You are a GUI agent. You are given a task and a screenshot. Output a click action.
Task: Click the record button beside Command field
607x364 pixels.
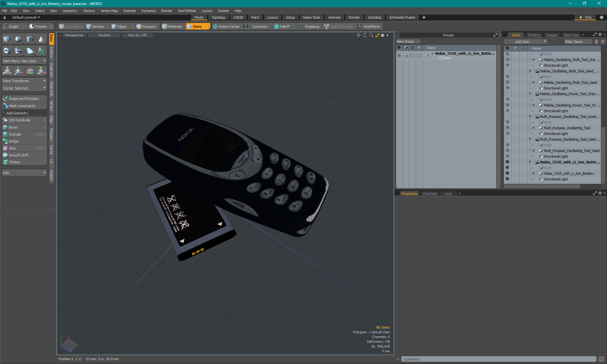tap(601, 359)
